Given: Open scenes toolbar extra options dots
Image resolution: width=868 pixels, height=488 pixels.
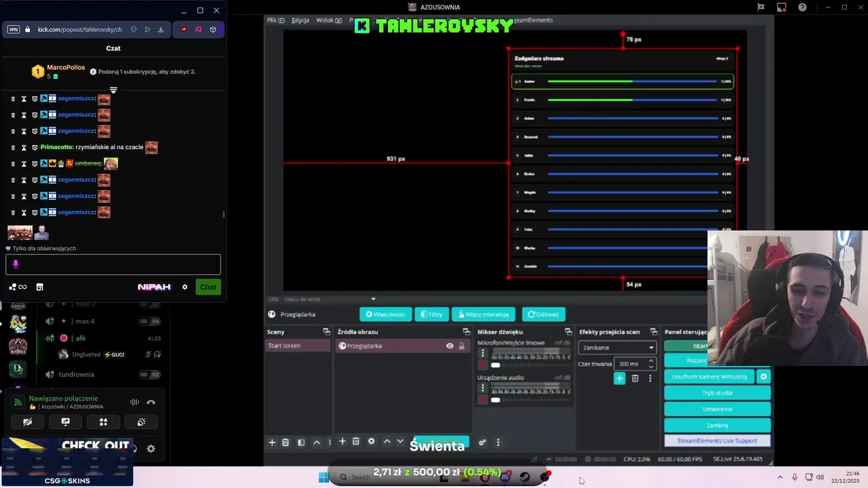Looking at the screenshot, I should [330, 443].
